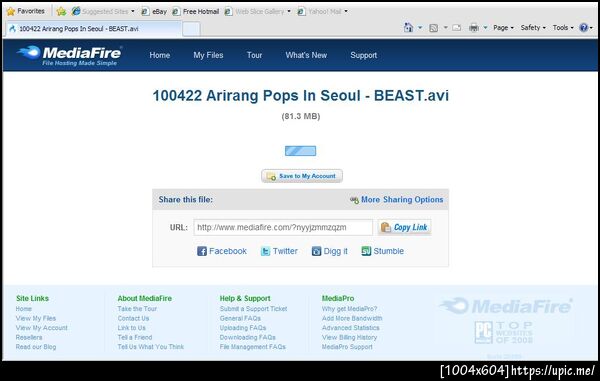This screenshot has width=600, height=381.
Task: Click the Read Mail icon
Action: tap(457, 28)
